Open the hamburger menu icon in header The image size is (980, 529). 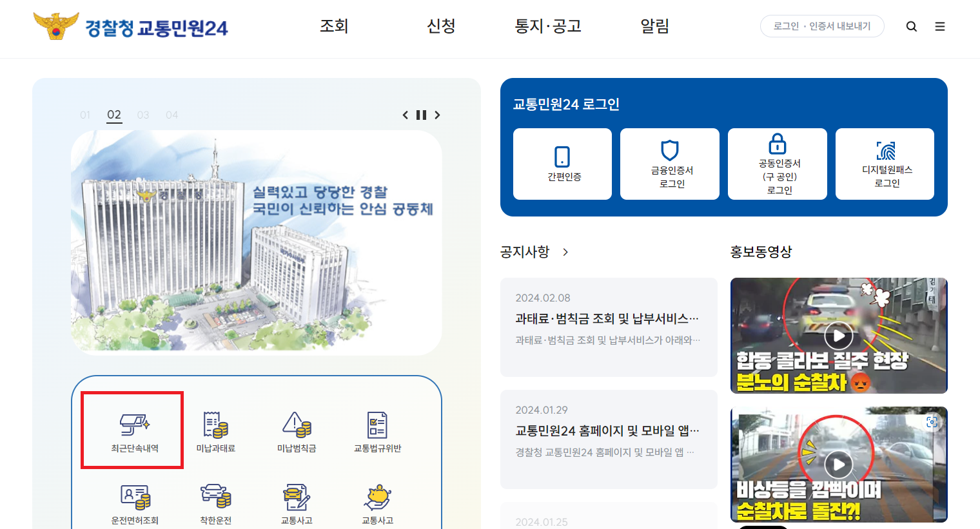[940, 26]
